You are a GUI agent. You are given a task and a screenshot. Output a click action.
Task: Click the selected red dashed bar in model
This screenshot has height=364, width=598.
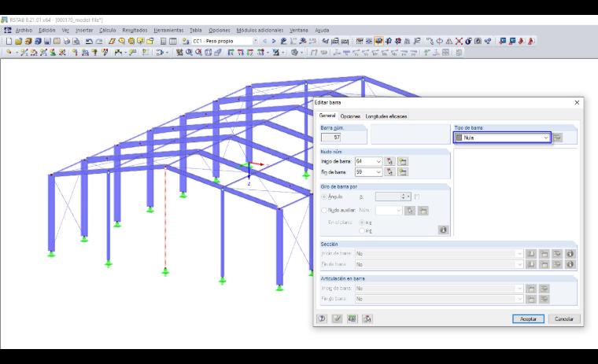point(165,217)
